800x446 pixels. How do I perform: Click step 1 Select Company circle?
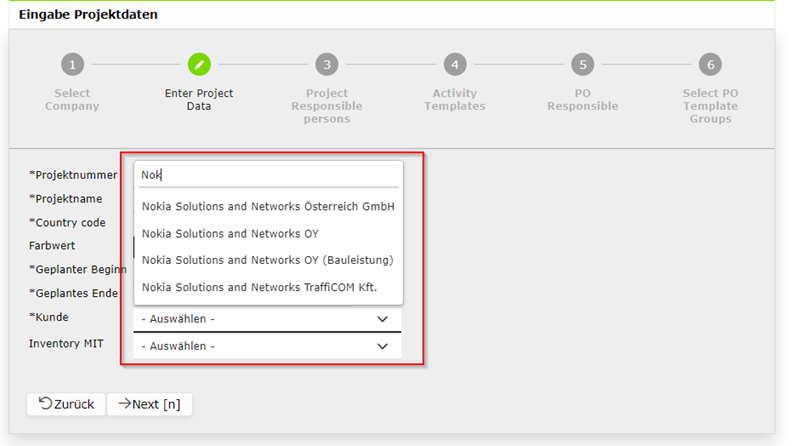tap(72, 65)
